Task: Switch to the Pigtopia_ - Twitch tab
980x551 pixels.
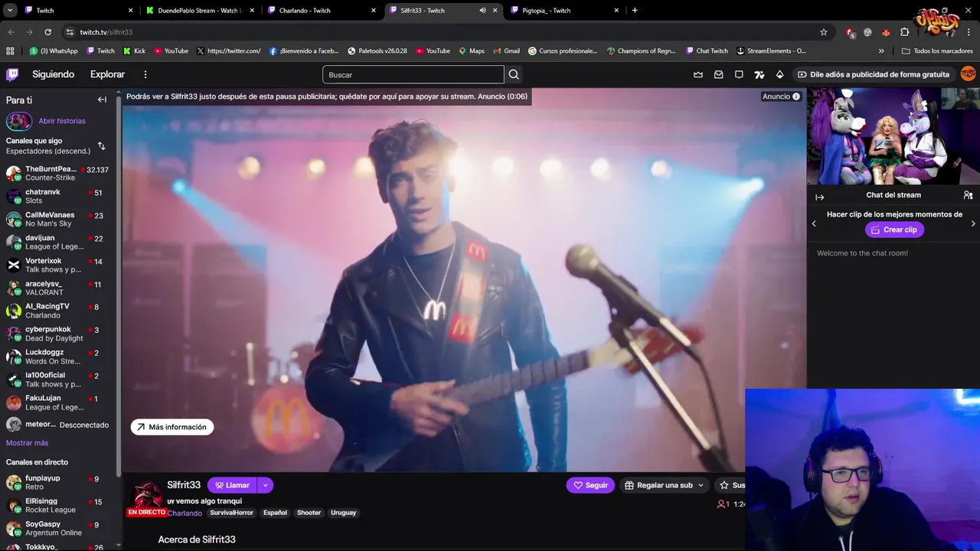Action: pos(565,11)
